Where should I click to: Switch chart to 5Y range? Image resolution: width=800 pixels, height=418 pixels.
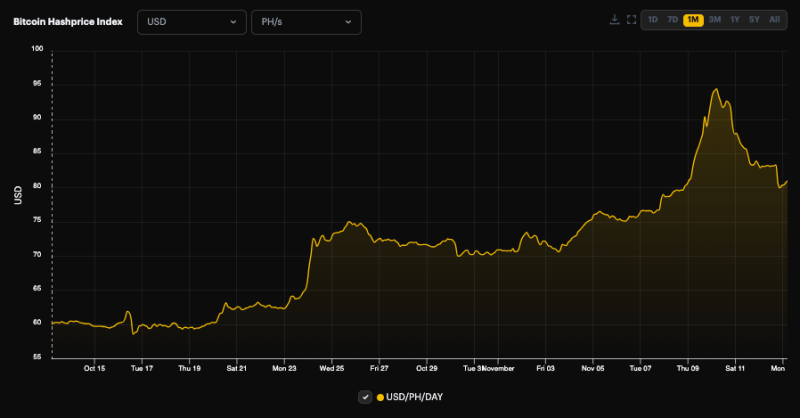[754, 20]
